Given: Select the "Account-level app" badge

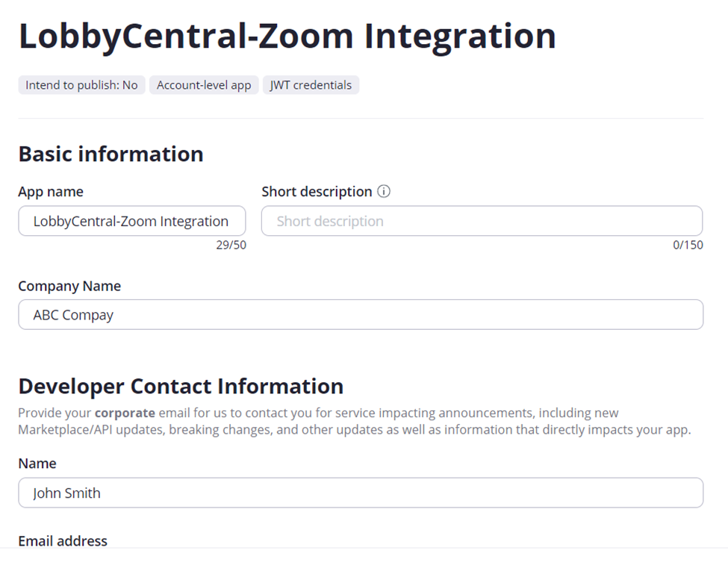Looking at the screenshot, I should 204,85.
